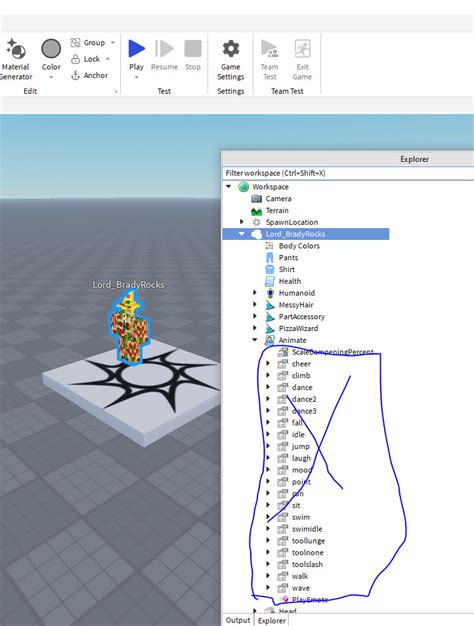474x626 pixels.
Task: Select the Health script icon
Action: click(x=270, y=281)
